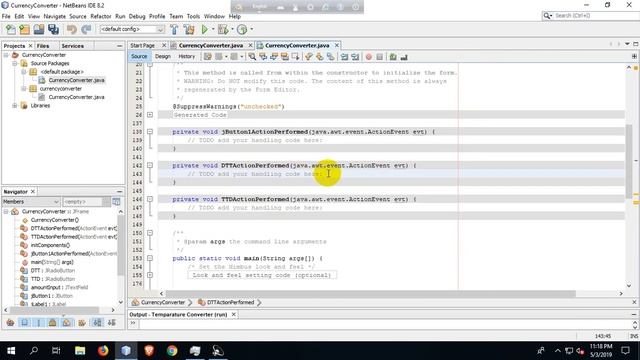The height and width of the screenshot is (360, 640).
Task: Start macro recording with the red circle icon
Action: (369, 57)
